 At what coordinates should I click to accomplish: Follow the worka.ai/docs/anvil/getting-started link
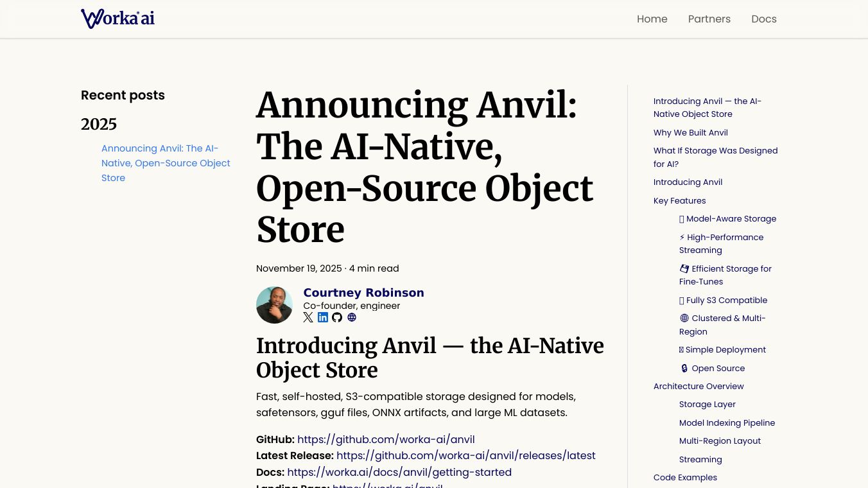click(x=399, y=472)
